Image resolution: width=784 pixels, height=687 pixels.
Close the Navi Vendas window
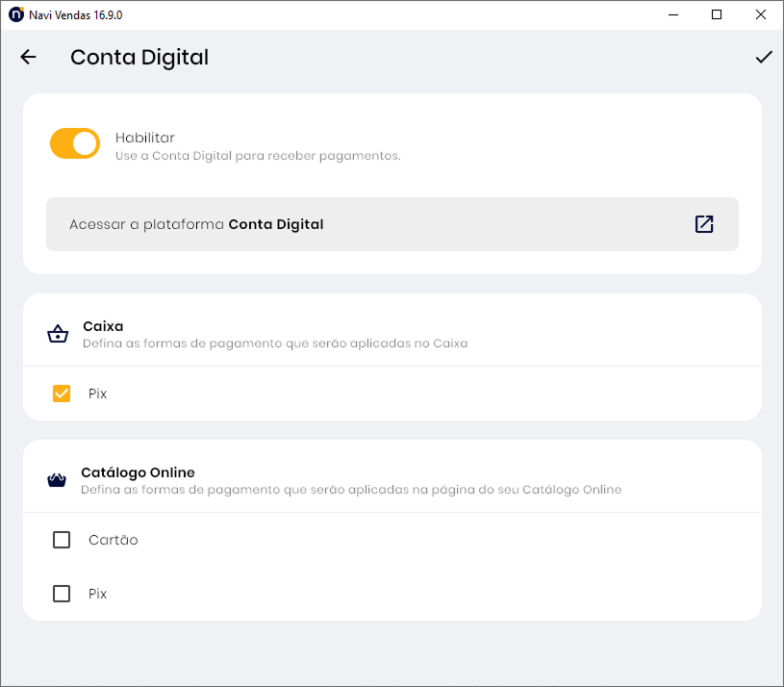click(761, 15)
